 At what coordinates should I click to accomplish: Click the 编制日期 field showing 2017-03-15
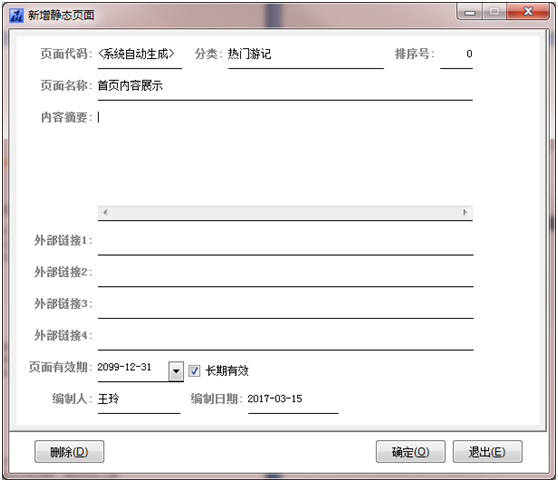(x=293, y=400)
